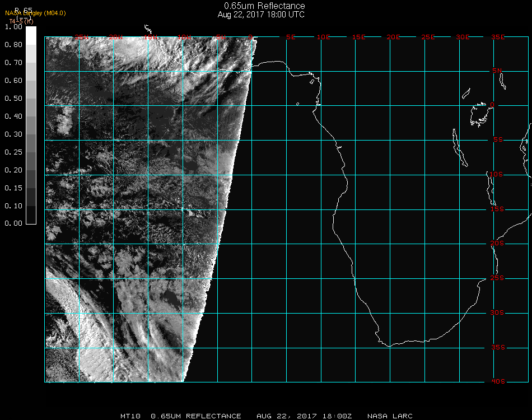This screenshot has height=420, width=532.
Task: Click the 'Aug 22, 2017 18:00 UTC' date text
Action: (x=261, y=15)
